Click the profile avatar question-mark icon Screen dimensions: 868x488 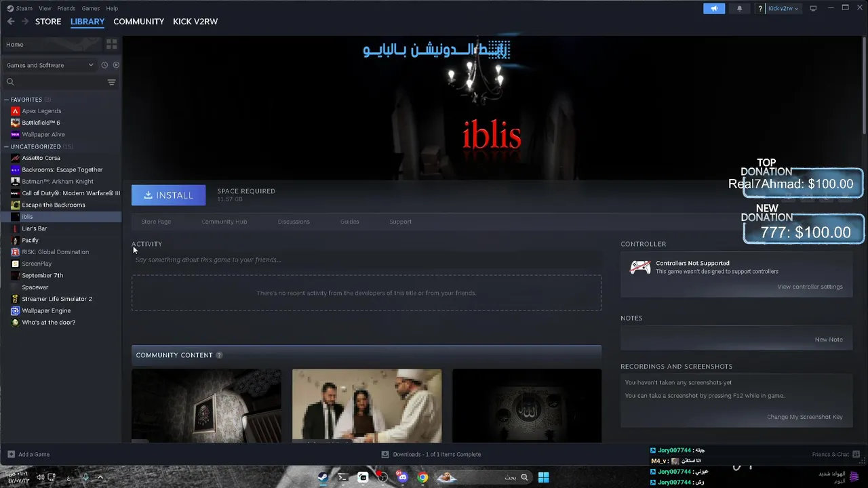[x=760, y=8]
